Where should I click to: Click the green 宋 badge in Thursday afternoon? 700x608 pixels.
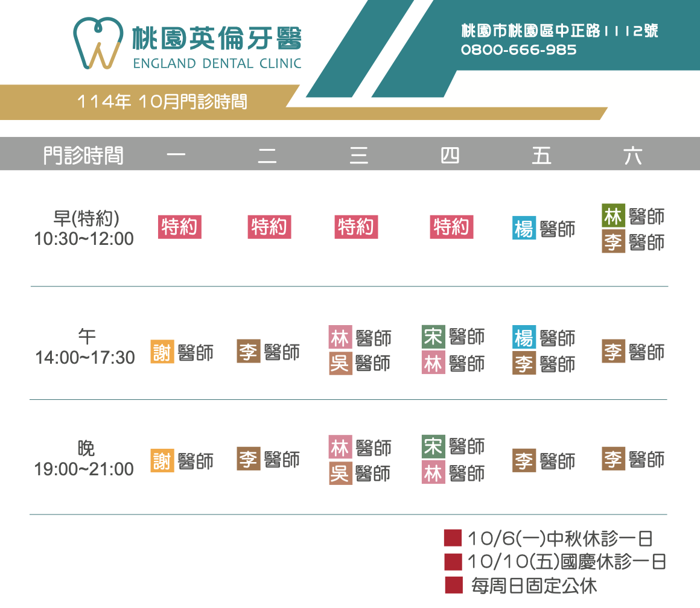[x=433, y=337]
